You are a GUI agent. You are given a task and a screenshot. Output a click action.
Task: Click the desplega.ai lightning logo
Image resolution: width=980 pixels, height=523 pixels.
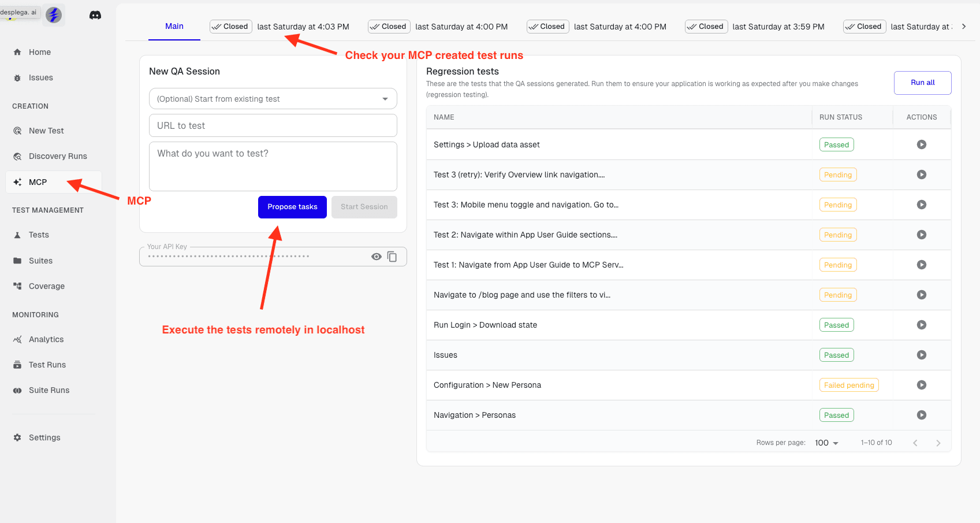pyautogui.click(x=54, y=15)
